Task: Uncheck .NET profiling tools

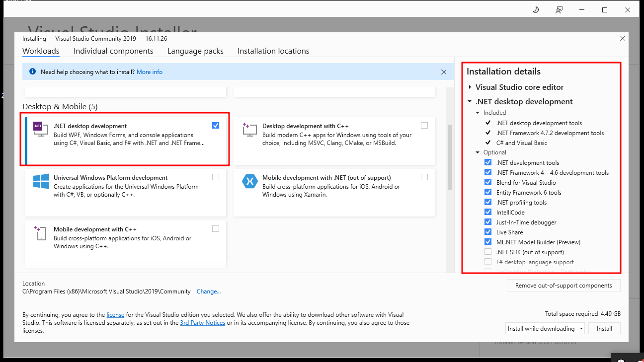Action: point(488,202)
